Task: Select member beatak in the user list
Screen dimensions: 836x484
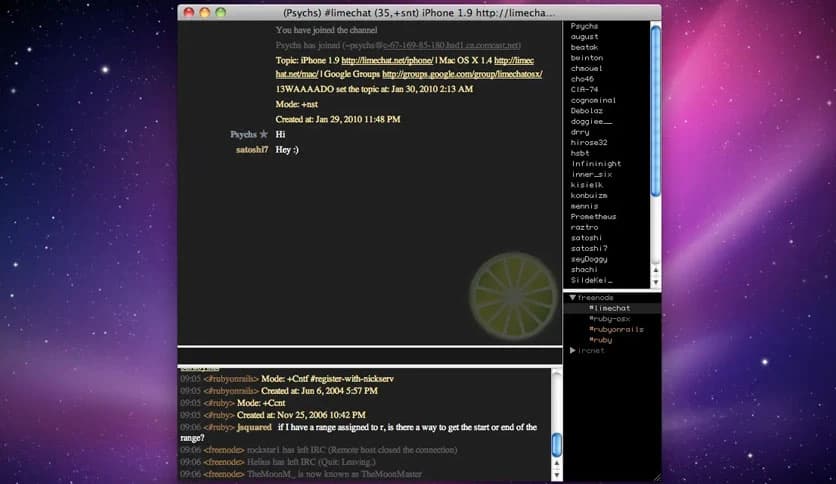Action: (584, 47)
